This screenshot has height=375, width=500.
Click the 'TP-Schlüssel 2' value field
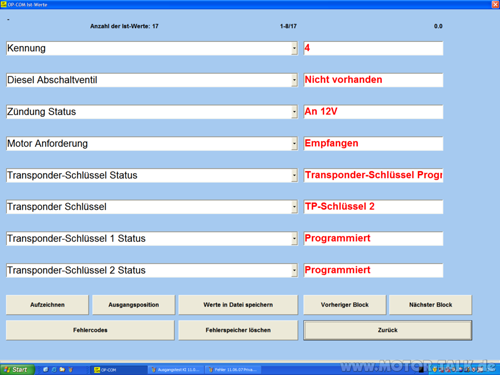373,207
